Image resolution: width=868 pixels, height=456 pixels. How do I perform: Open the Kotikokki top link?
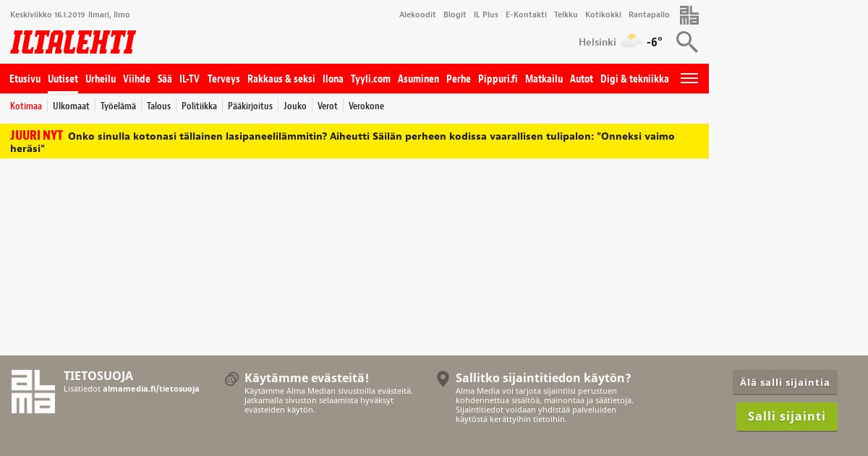pyautogui.click(x=603, y=14)
